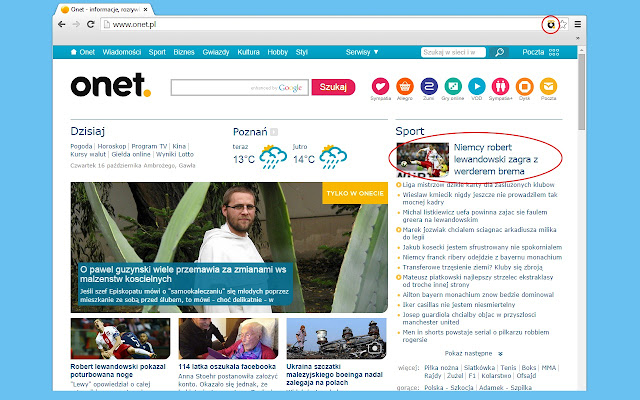Open the footballers thumbnail for Lewandowski story
The image size is (640, 400).
click(120, 338)
